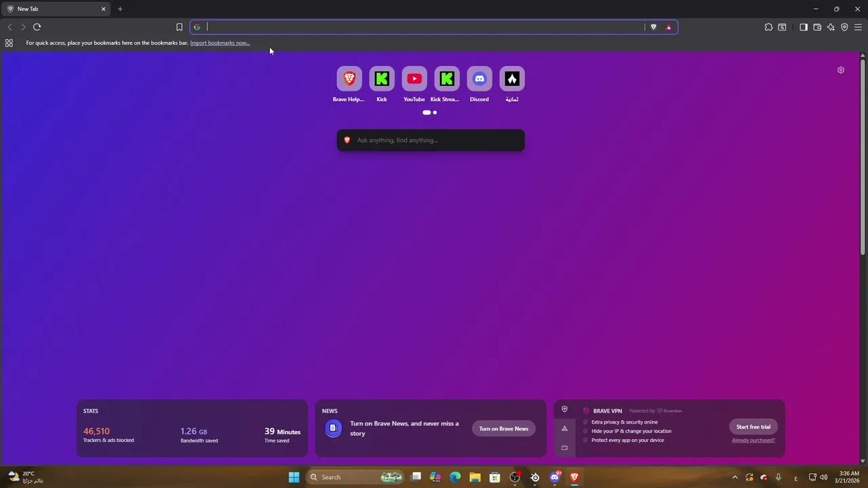This screenshot has width=868, height=488.
Task: Open the Brave Rewards triangle icon
Action: 669,27
